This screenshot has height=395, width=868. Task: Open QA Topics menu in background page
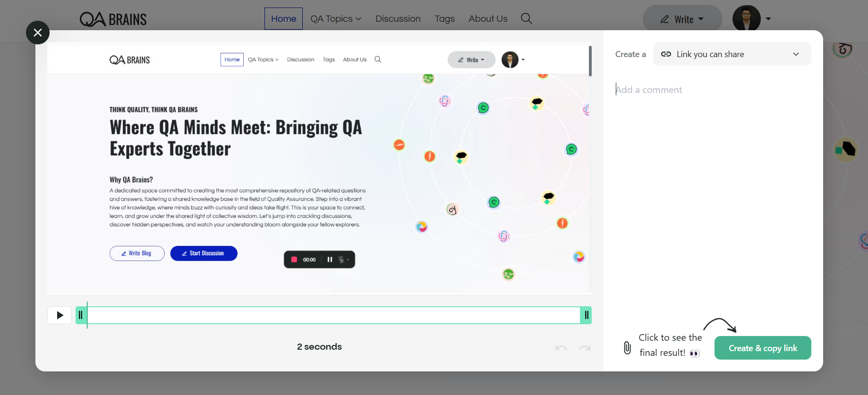click(336, 18)
